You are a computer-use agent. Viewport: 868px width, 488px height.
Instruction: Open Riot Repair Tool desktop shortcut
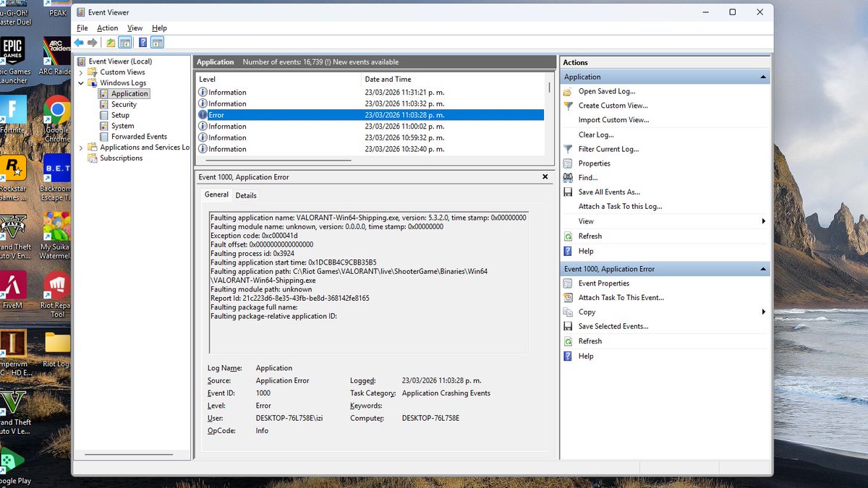(56, 293)
